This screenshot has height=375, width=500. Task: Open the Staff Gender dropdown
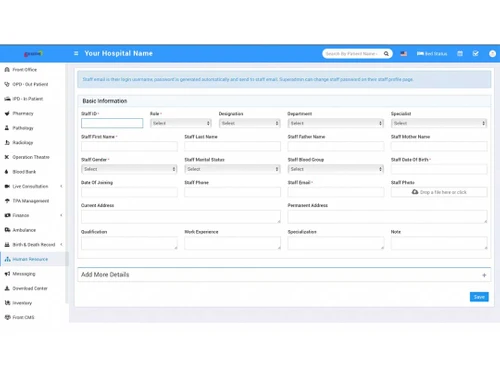click(x=129, y=169)
